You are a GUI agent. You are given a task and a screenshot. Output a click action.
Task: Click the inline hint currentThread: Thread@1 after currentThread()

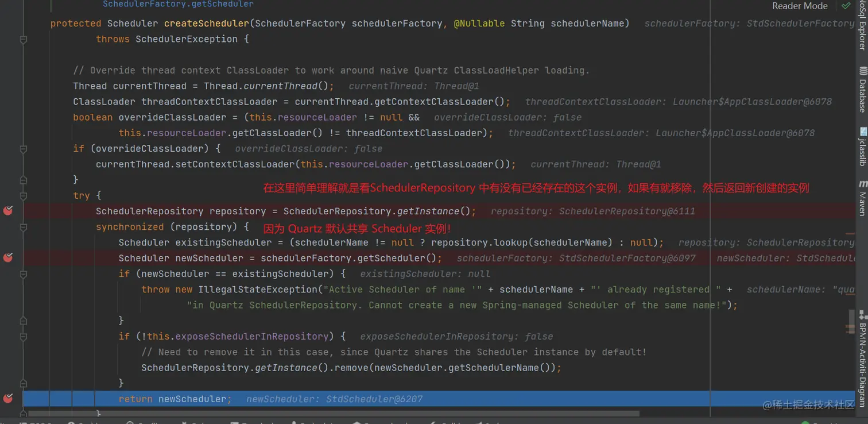point(414,86)
